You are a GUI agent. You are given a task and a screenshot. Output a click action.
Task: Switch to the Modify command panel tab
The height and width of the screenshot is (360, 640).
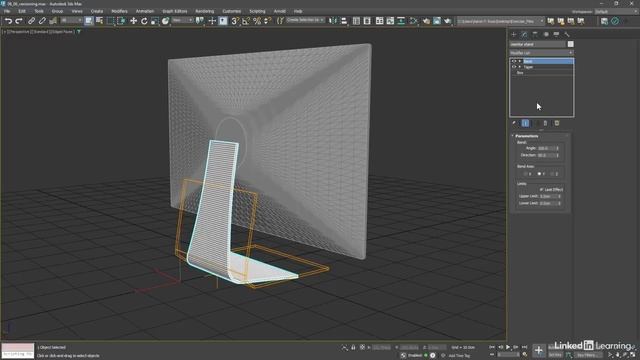(524, 34)
